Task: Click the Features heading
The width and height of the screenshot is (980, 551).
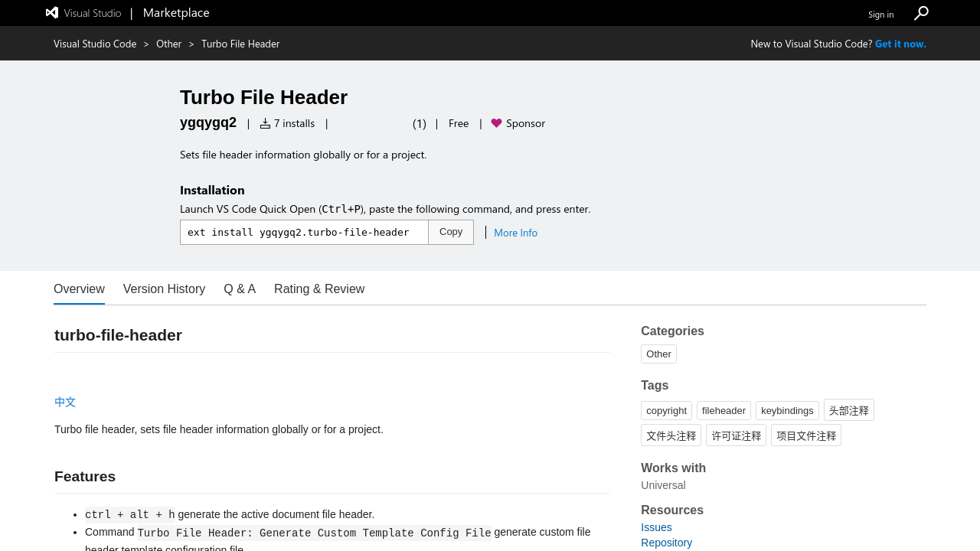Action: point(85,477)
